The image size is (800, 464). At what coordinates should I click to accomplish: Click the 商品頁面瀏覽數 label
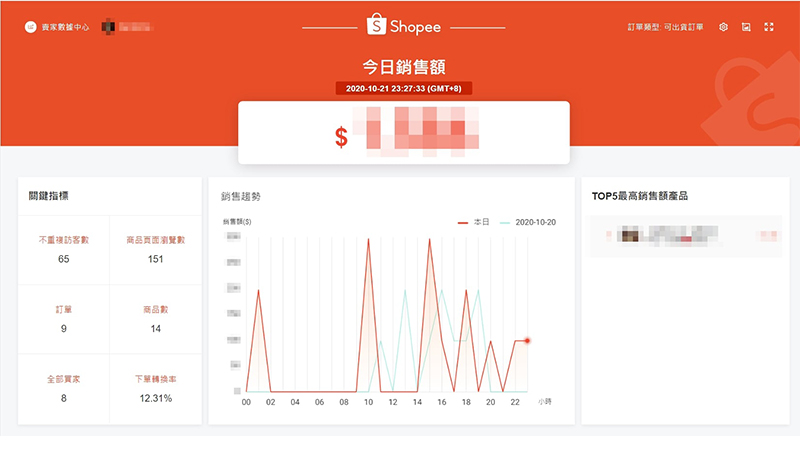(156, 240)
